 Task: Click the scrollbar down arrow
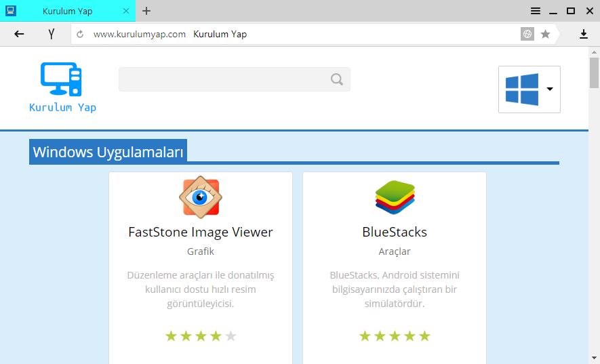594,358
